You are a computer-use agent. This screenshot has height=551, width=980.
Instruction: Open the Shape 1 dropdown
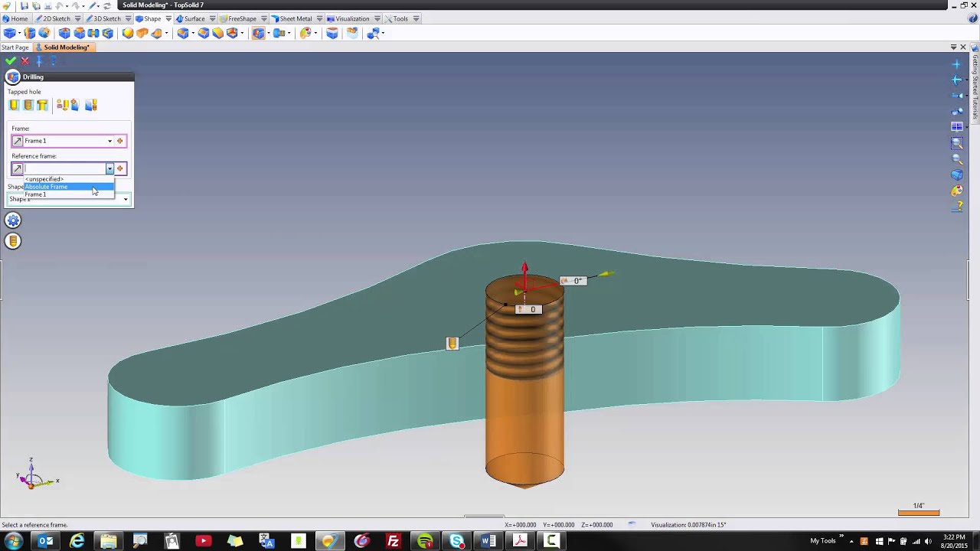click(x=126, y=200)
